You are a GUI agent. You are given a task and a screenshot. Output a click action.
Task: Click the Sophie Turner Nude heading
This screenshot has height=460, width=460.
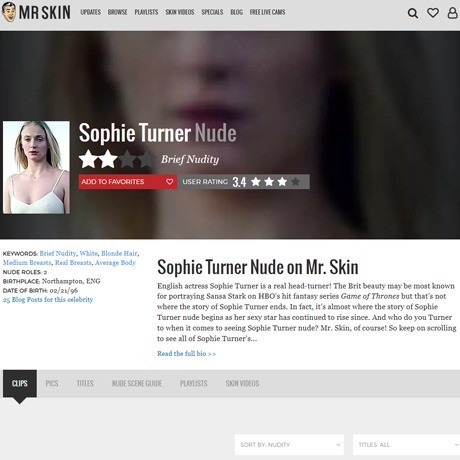(x=157, y=133)
